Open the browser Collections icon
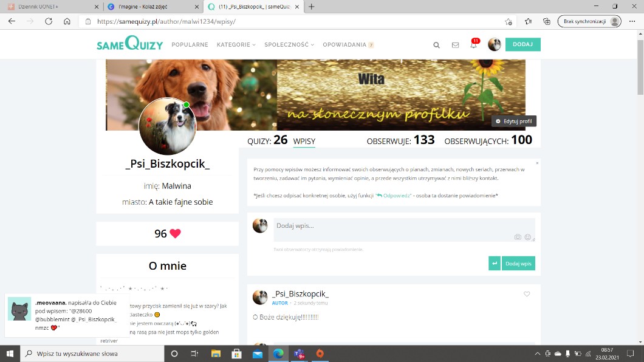This screenshot has height=362, width=644. point(546,21)
